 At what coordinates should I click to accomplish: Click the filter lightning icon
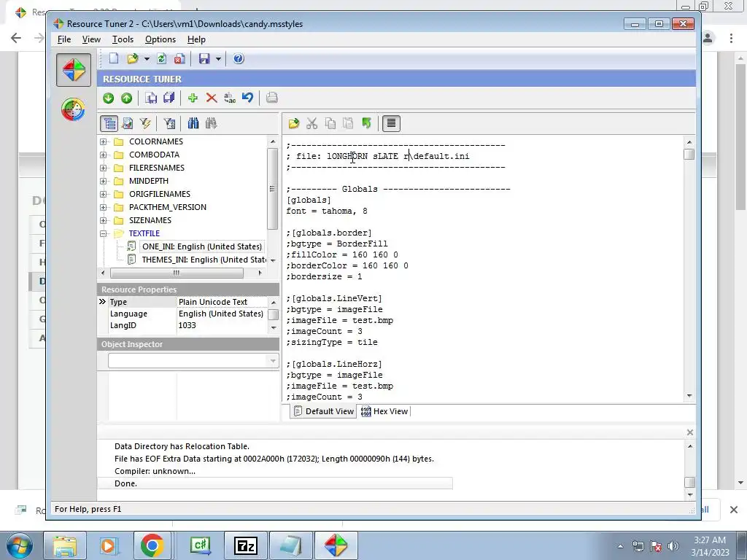tap(145, 124)
